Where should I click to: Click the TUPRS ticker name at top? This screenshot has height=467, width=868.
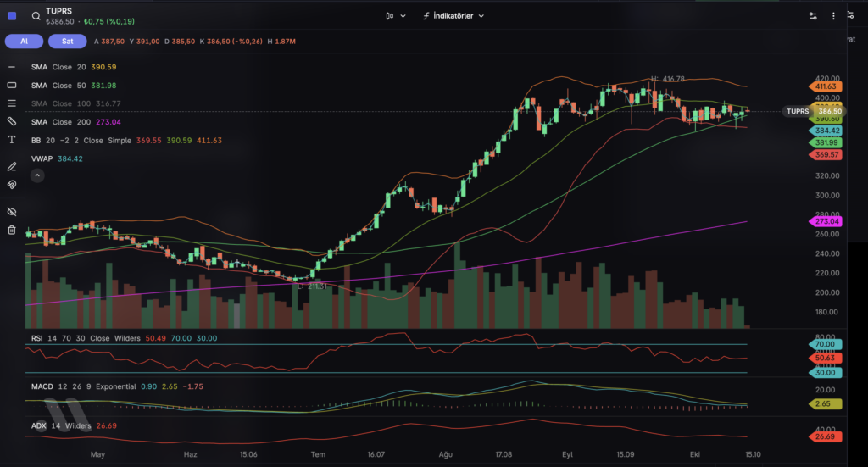59,11
